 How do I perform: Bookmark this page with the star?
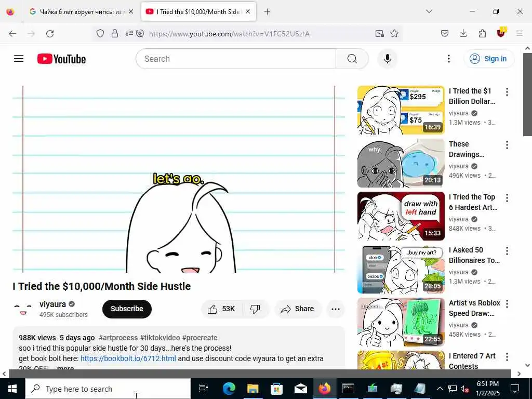coord(394,33)
